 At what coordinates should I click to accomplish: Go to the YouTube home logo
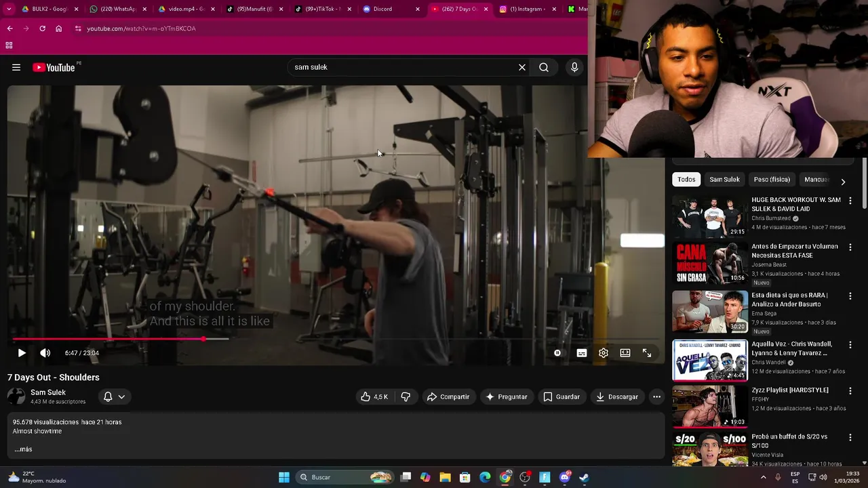pos(54,67)
